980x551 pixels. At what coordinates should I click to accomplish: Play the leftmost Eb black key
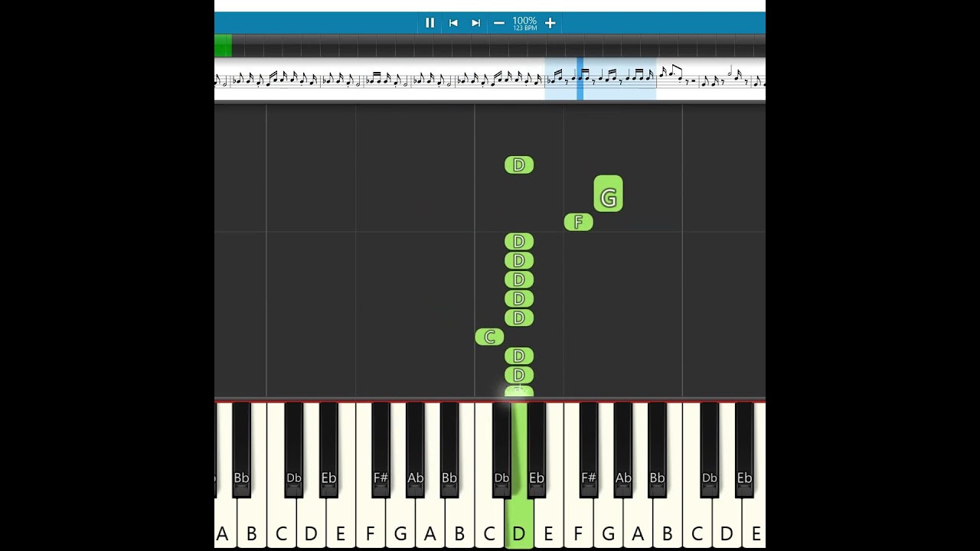(328, 452)
